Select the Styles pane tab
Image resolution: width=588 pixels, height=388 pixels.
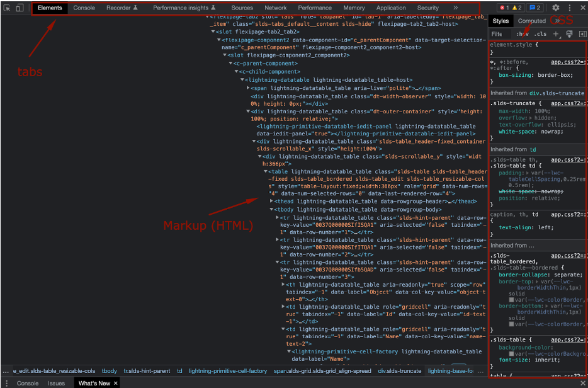pos(500,21)
